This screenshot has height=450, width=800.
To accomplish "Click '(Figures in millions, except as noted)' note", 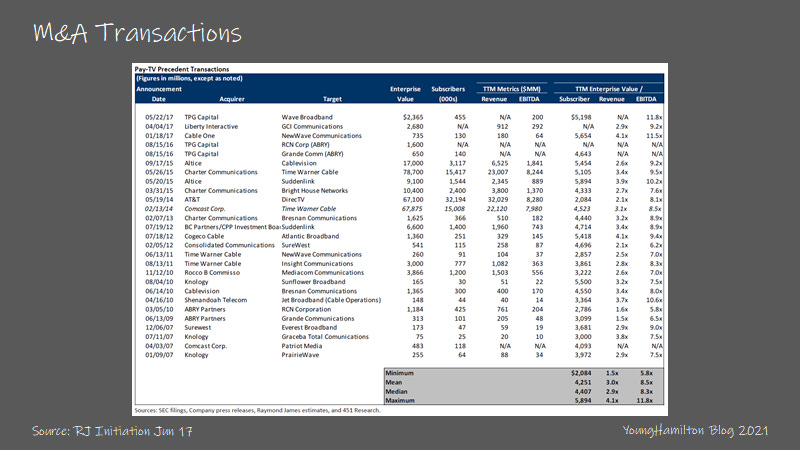I will tap(189, 79).
